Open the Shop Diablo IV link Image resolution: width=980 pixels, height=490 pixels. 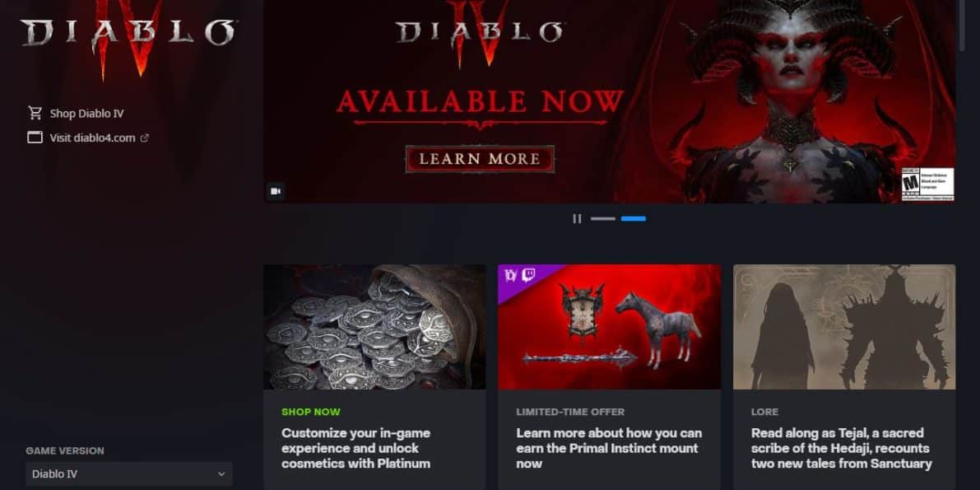87,114
